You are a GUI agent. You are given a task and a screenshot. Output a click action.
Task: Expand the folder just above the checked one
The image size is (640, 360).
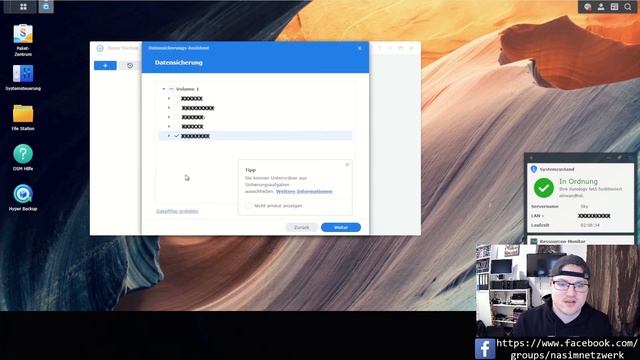[169, 127]
